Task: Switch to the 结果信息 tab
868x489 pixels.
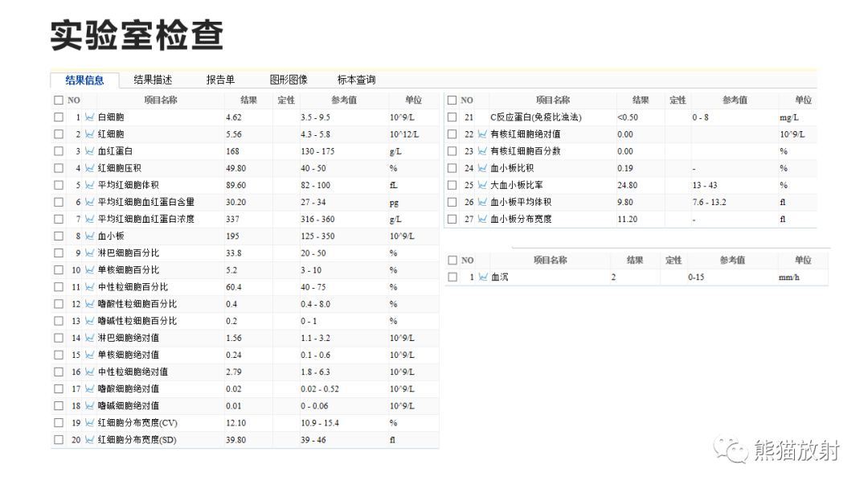Action: coord(84,80)
